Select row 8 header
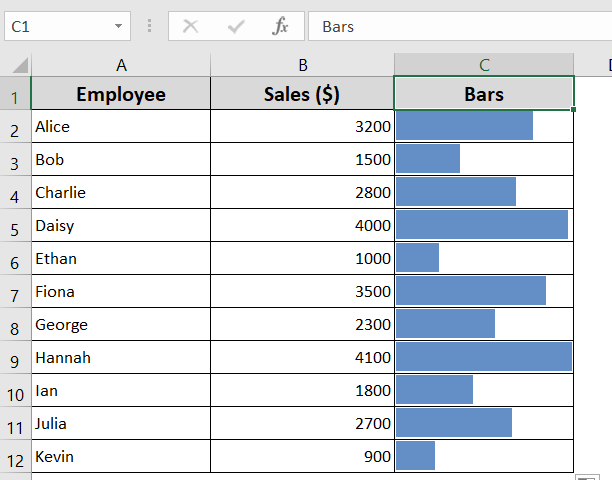This screenshot has width=612, height=480. [15, 324]
